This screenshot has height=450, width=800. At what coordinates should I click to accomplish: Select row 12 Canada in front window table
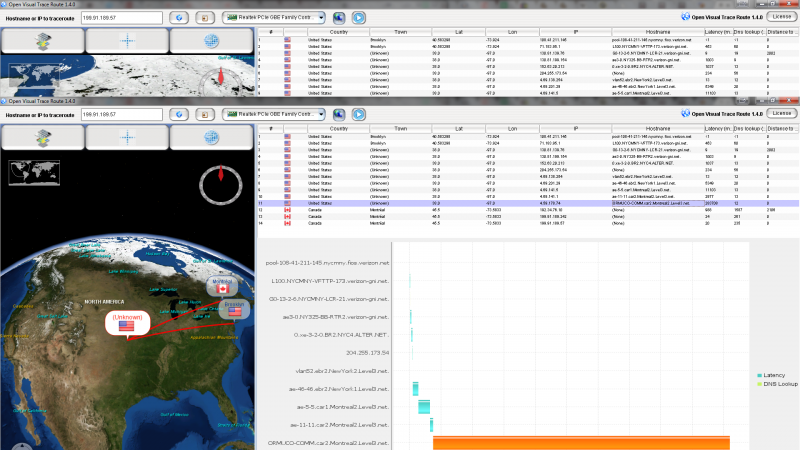(x=528, y=210)
